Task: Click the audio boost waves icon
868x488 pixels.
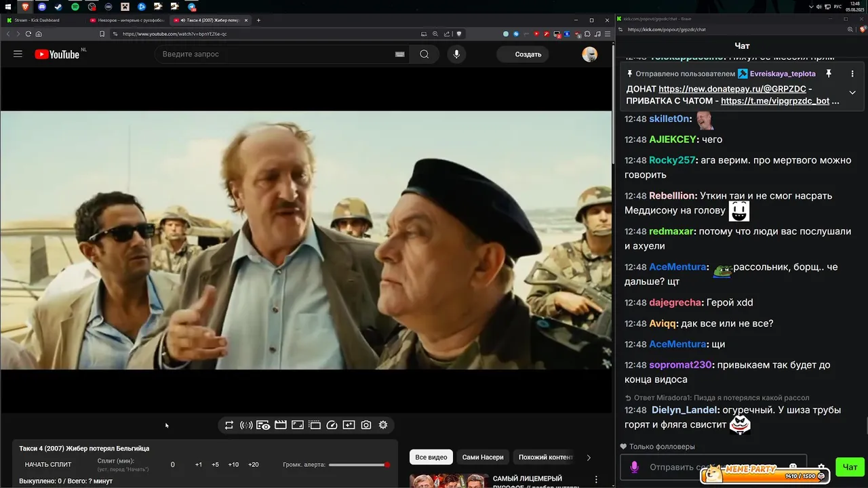Action: (246, 425)
